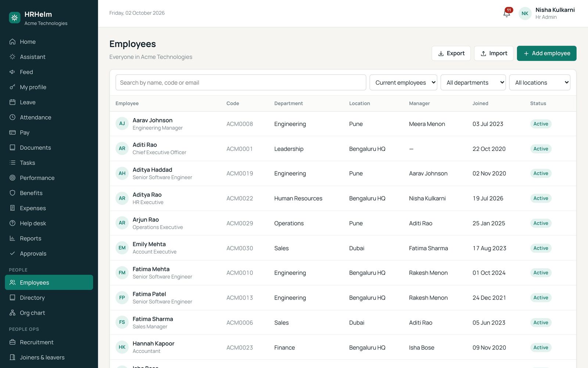The height and width of the screenshot is (368, 588).
Task: Go to My profile
Action: pyautogui.click(x=49, y=87)
